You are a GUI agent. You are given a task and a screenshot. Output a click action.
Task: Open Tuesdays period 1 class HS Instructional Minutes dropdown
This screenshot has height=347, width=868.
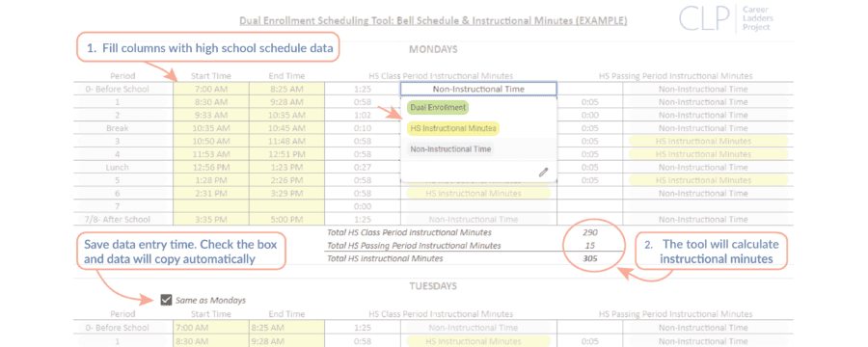point(478,341)
